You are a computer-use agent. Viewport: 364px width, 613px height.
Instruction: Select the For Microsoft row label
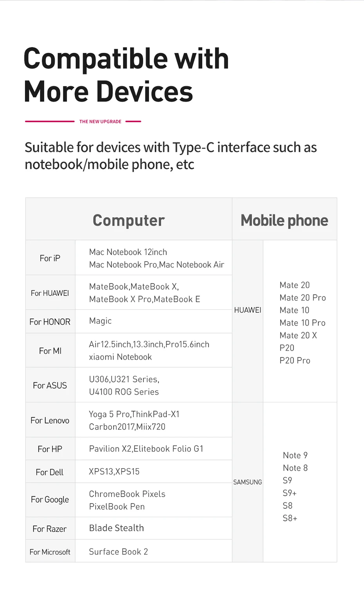[x=50, y=552]
